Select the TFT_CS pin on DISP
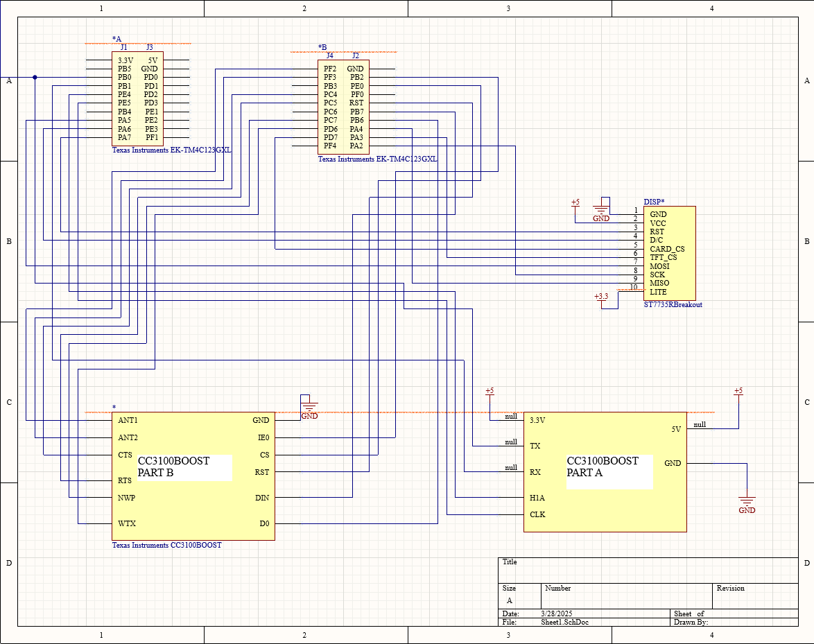This screenshot has height=644, width=814. click(664, 257)
